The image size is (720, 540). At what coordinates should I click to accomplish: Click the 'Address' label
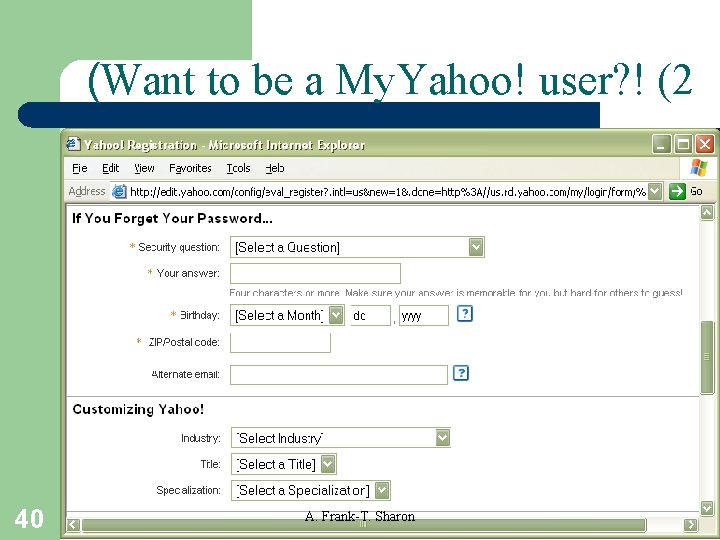[86, 191]
